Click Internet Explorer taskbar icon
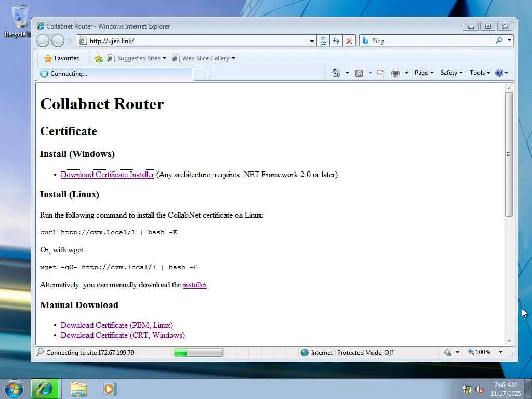532x399 pixels. [46, 389]
